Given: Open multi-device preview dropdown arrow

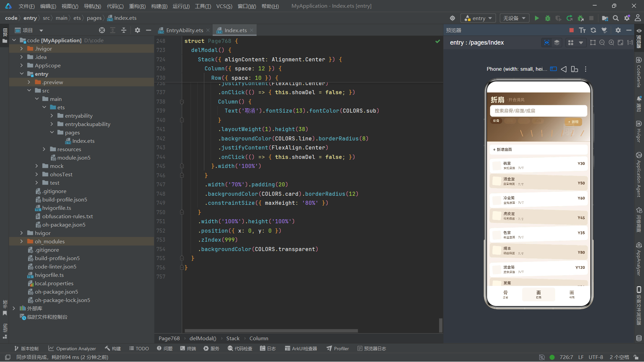Looking at the screenshot, I should [581, 43].
